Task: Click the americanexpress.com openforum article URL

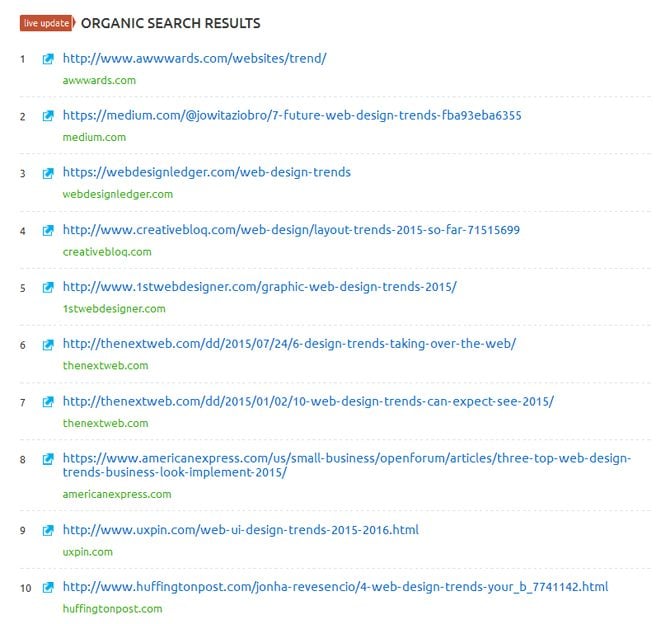Action: [346, 465]
